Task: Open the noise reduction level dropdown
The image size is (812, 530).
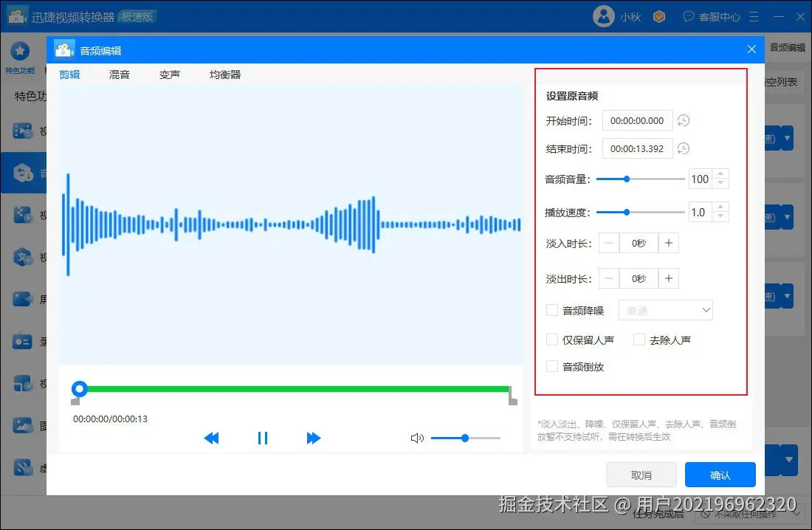Action: pyautogui.click(x=666, y=310)
